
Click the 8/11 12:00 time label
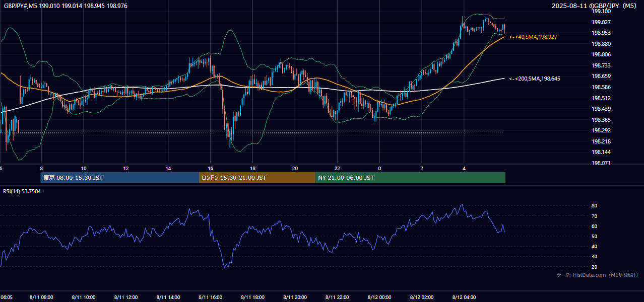coord(126,297)
